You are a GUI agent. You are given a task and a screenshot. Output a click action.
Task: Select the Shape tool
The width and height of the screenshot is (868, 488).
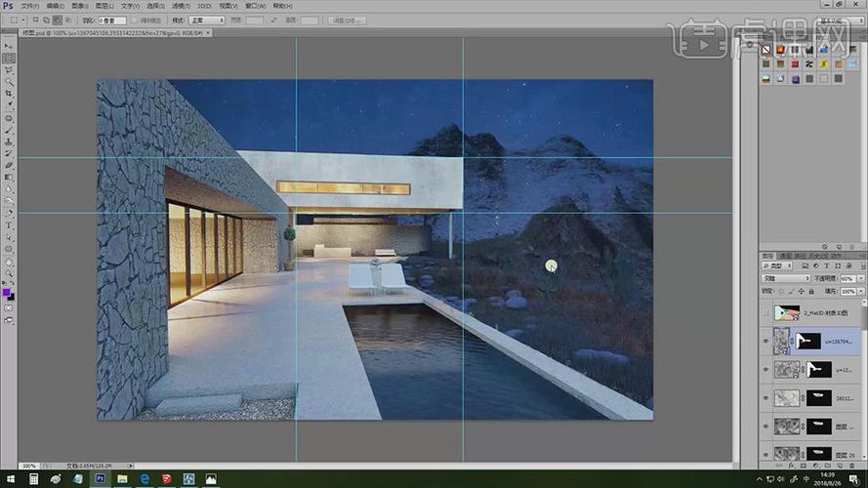[x=9, y=250]
